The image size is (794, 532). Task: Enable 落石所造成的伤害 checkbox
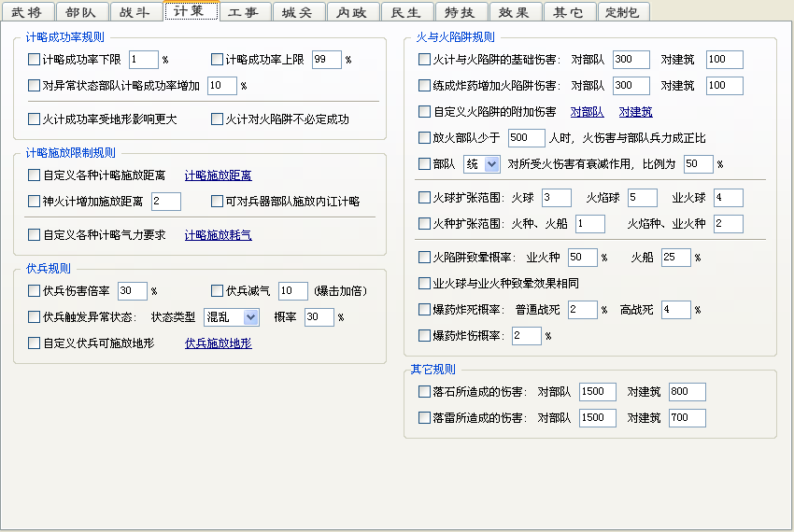click(424, 392)
